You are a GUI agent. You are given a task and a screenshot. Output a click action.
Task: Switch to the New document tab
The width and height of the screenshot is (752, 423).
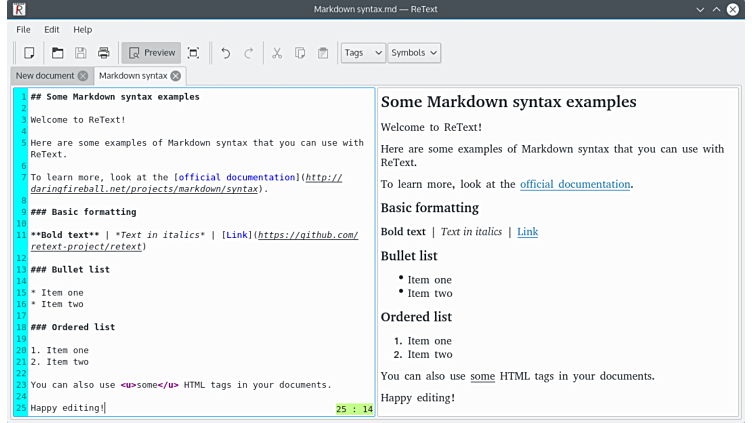click(45, 76)
